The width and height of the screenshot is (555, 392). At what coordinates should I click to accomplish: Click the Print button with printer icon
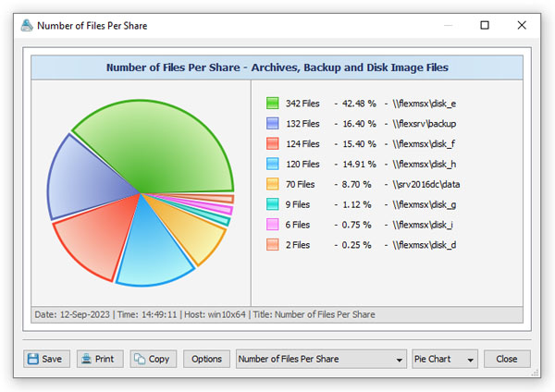[99, 359]
